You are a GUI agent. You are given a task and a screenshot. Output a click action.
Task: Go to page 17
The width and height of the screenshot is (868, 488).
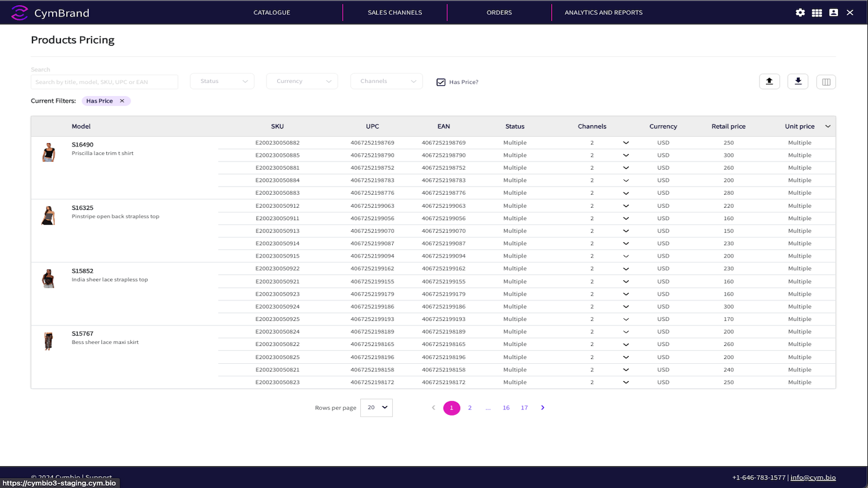[525, 408]
